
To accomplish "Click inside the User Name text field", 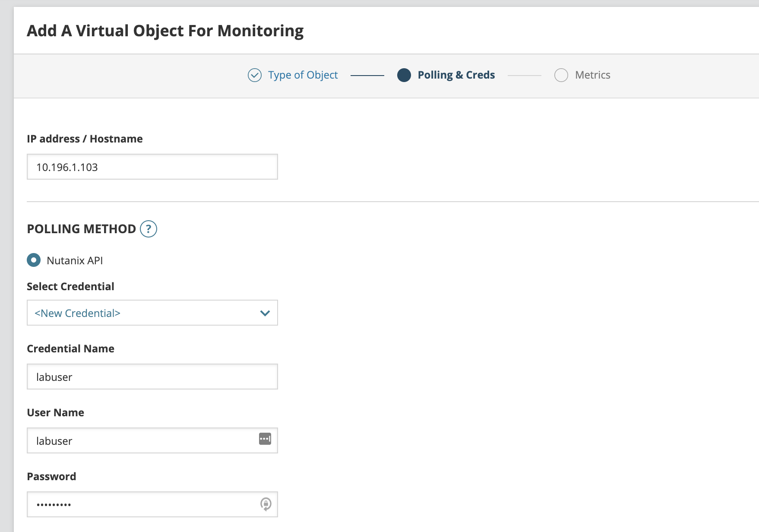I will 142,440.
